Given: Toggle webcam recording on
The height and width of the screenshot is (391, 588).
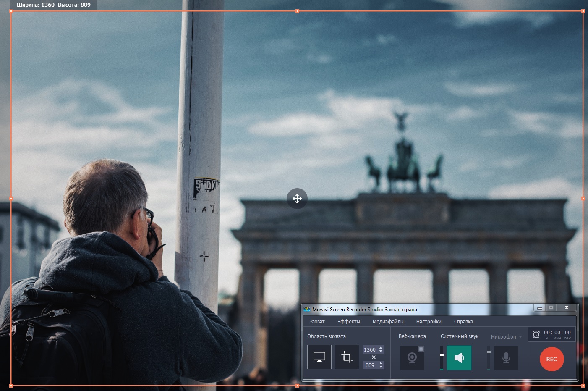Looking at the screenshot, I should (x=411, y=358).
